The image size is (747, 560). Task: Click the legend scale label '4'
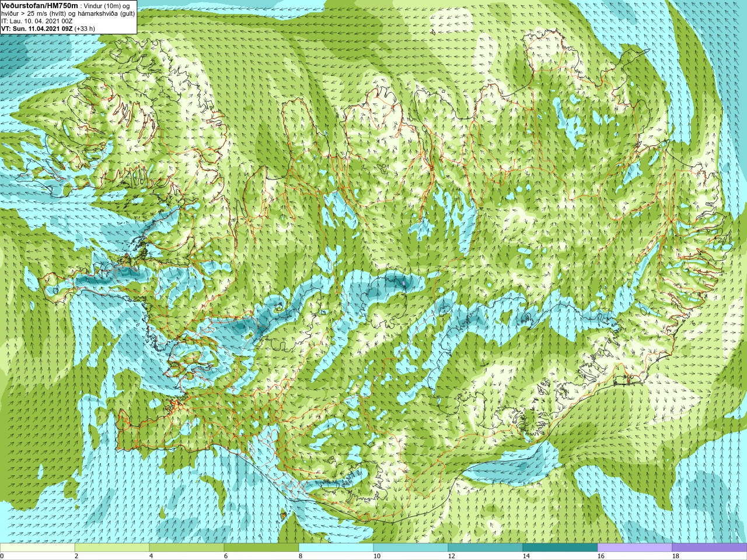(151, 556)
